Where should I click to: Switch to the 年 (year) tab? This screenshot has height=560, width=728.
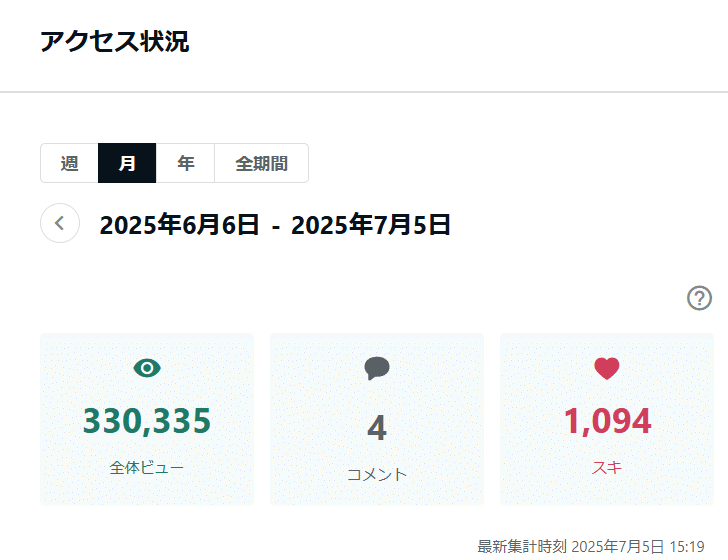pos(185,163)
